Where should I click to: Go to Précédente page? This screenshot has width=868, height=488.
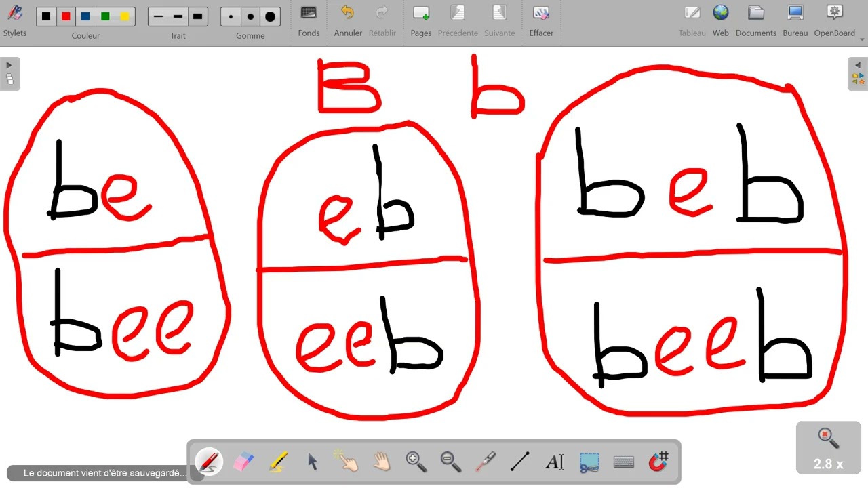tap(458, 20)
